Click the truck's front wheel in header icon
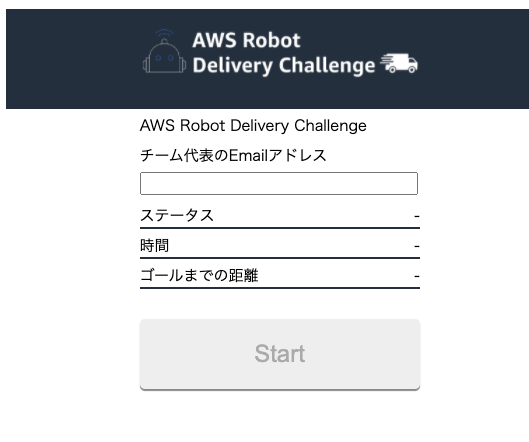 coord(412,70)
